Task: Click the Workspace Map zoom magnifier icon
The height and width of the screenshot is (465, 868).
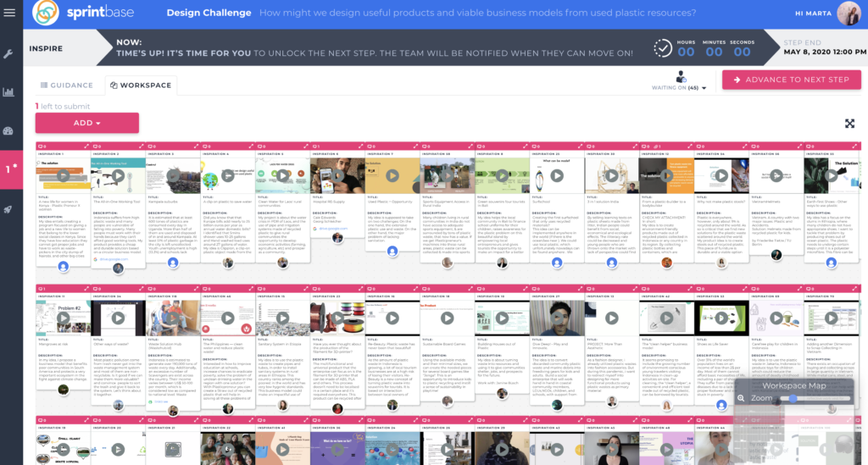Action: coord(741,398)
